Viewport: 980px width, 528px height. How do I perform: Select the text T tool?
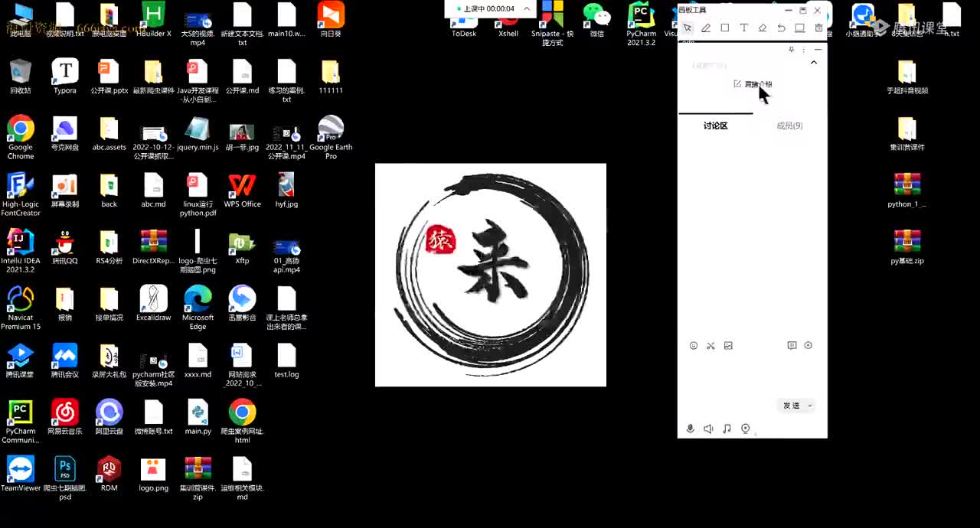[743, 28]
